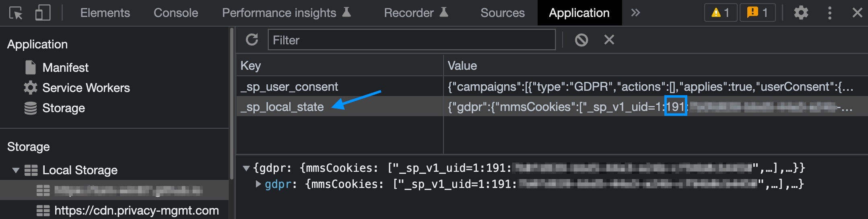Show more tabs with the chevron

click(x=635, y=13)
